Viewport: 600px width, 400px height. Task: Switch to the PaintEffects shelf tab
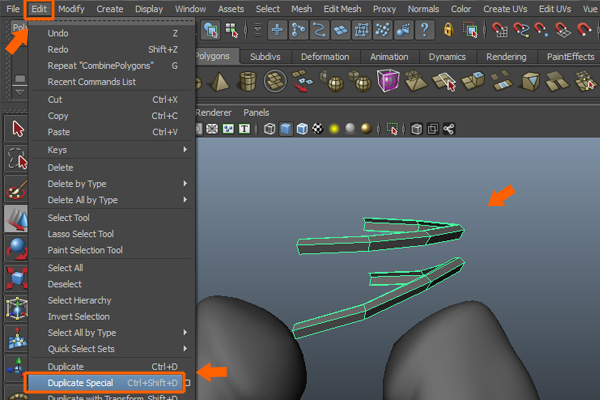pyautogui.click(x=570, y=57)
